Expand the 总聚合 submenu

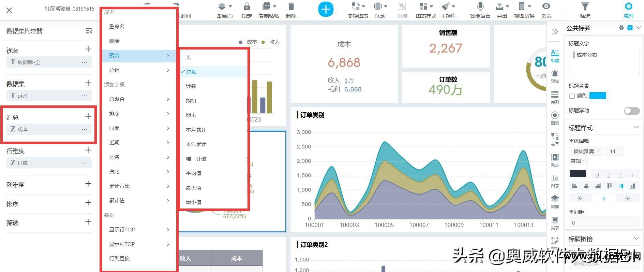tap(139, 99)
